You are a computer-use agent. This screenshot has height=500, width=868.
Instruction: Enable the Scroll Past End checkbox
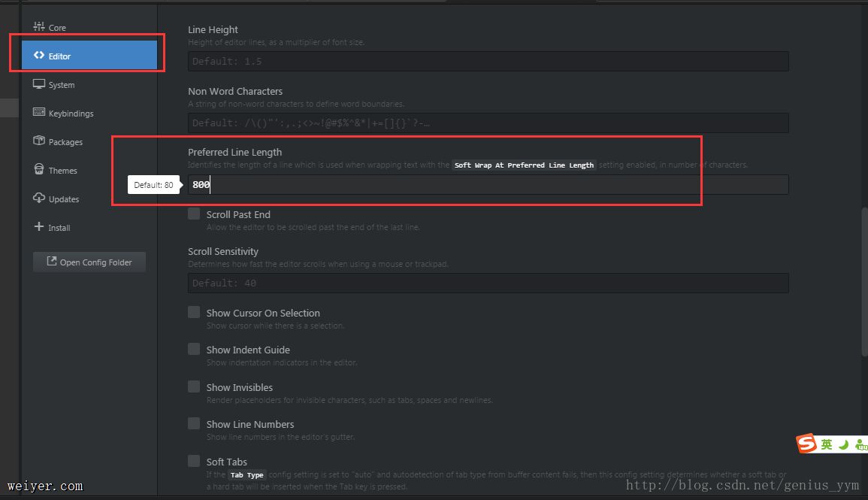[x=194, y=214]
